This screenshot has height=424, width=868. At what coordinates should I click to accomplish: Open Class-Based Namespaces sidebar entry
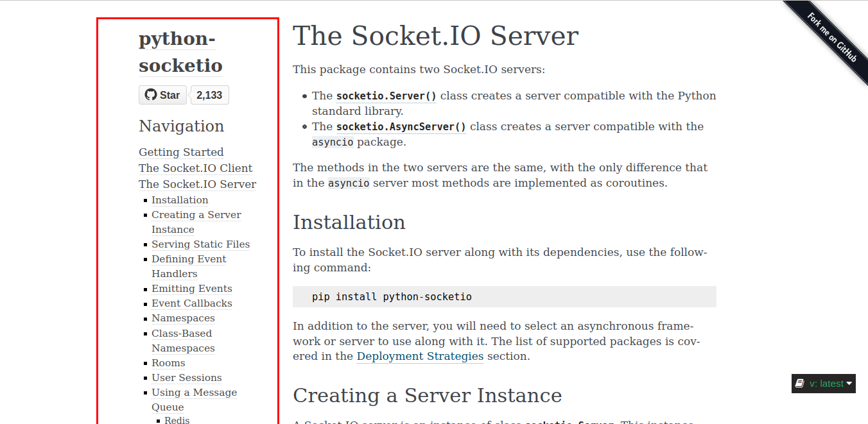click(183, 341)
